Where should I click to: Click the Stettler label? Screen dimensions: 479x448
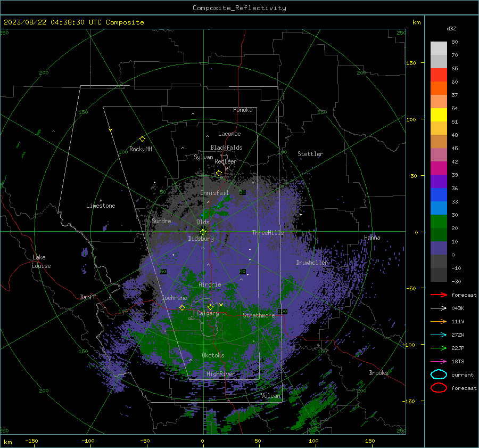310,154
